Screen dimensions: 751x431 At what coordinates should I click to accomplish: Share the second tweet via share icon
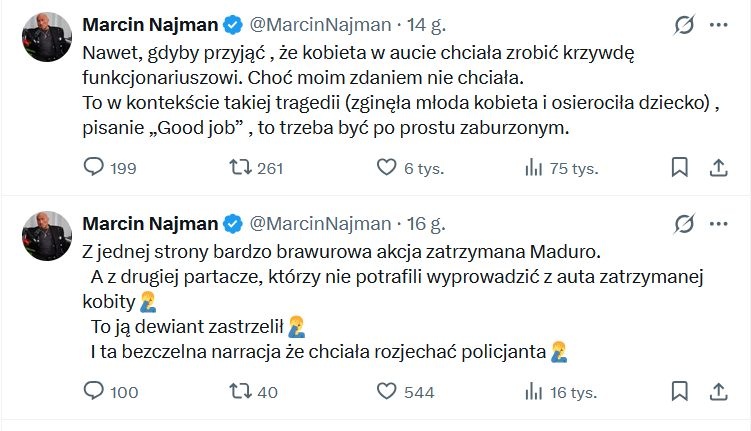click(x=718, y=392)
